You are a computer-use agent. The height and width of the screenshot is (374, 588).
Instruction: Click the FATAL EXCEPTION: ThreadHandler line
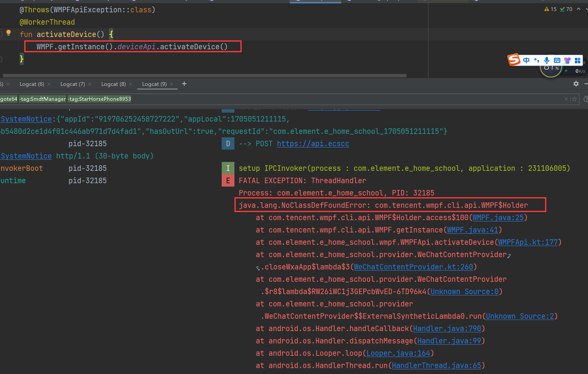coord(303,181)
